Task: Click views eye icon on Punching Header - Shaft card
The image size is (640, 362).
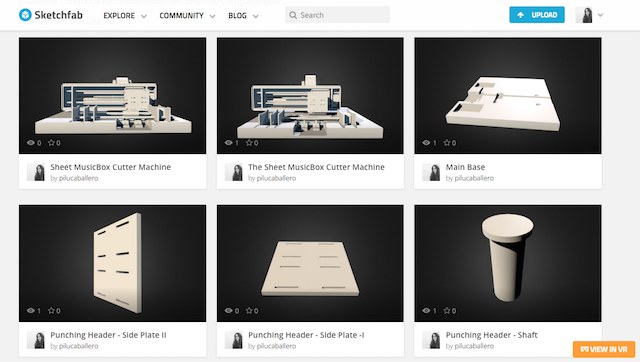Action: pos(426,310)
